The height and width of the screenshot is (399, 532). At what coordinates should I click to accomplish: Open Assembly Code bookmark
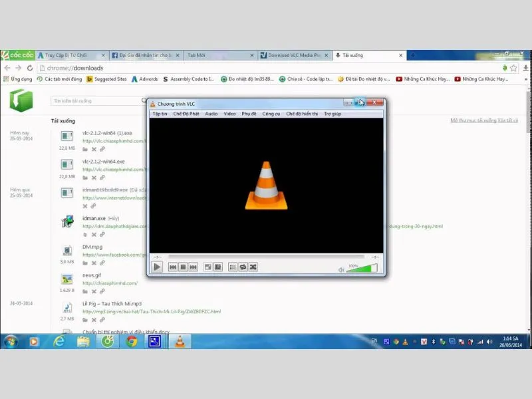pos(188,79)
